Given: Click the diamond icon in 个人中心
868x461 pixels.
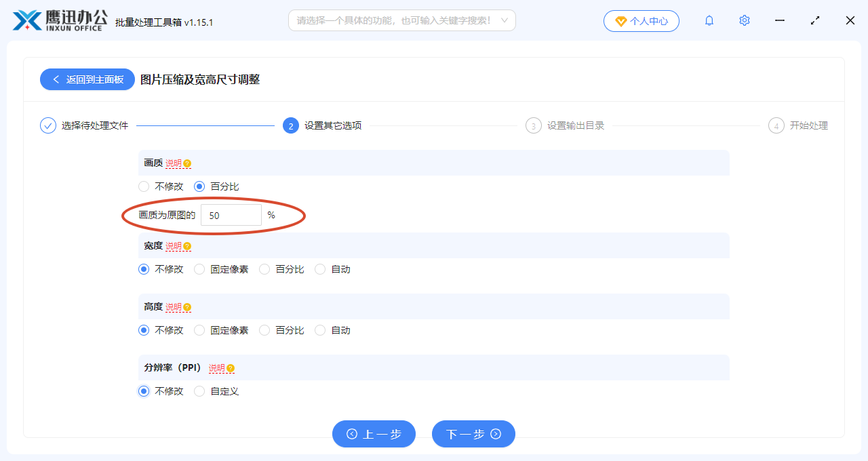Looking at the screenshot, I should (x=620, y=21).
